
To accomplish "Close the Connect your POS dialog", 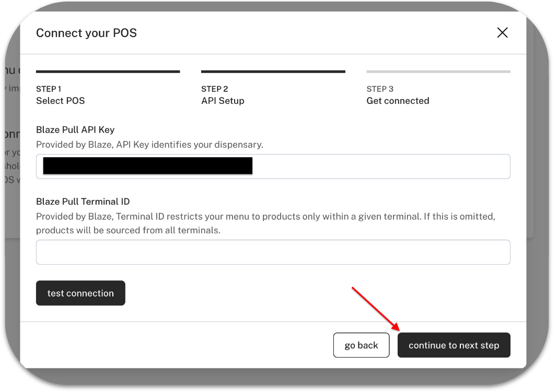I will (502, 33).
